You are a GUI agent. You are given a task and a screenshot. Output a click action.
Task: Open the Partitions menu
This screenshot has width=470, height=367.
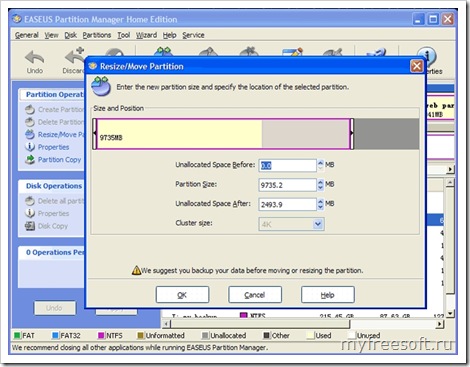(x=97, y=35)
